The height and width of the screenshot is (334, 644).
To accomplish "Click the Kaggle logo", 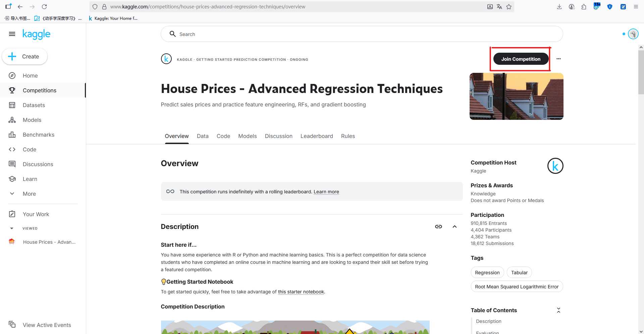I will coord(36,34).
